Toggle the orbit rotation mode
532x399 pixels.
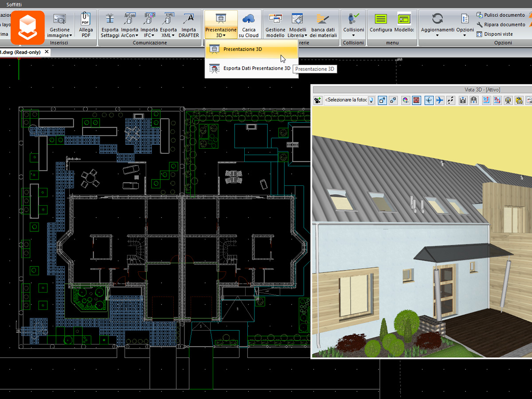(x=429, y=100)
